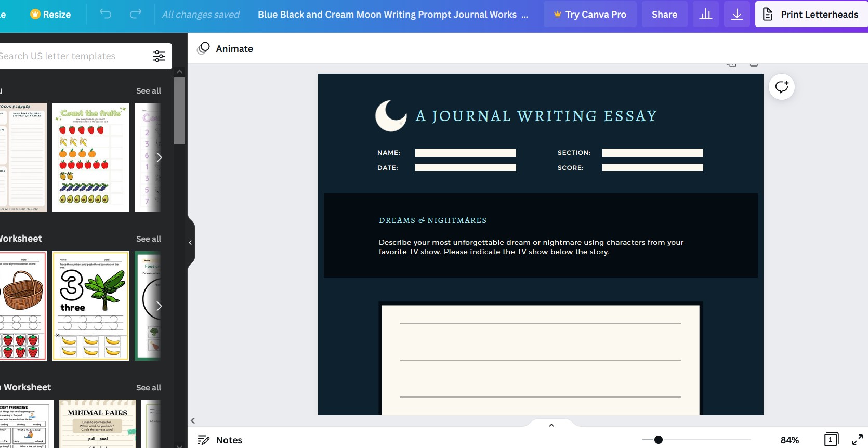
Task: Show next templates in Worksheet row arrow
Action: coord(159,306)
